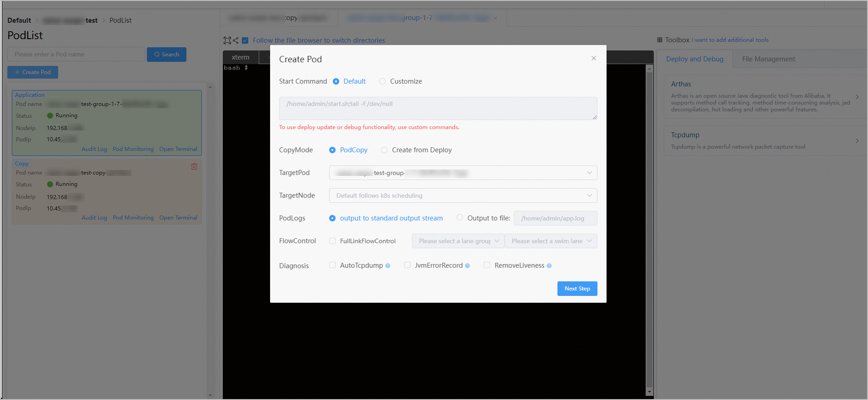
Task: Show the JvmErrorRecord info tooltip icon
Action: coord(467,266)
